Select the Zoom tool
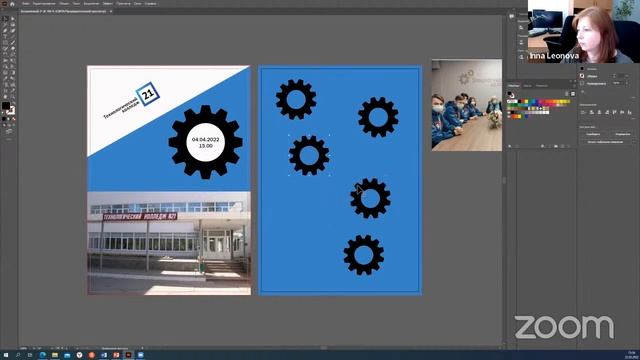Screen dimensions: 640x360 [x=13, y=97]
